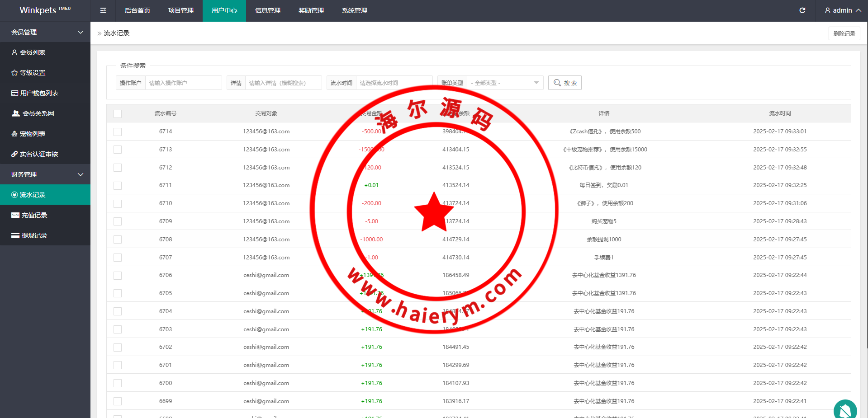Screen dimensions: 868x418
Task: Tick the checkbox for record 6714
Action: point(118,132)
